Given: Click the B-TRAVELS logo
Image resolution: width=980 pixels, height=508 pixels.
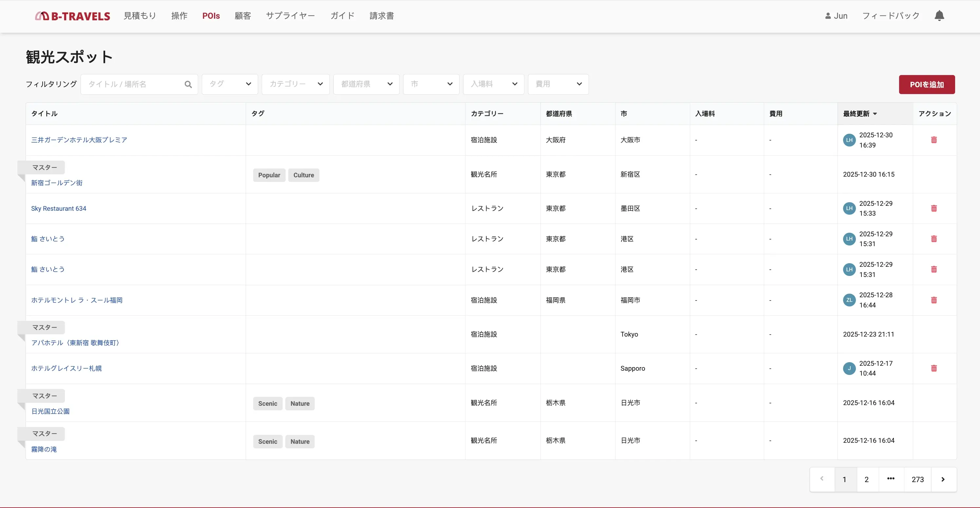Looking at the screenshot, I should [x=72, y=16].
